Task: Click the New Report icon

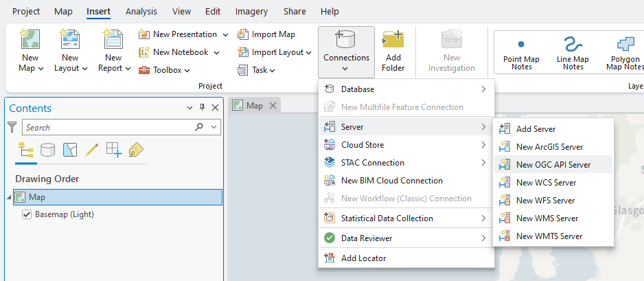Action: click(113, 38)
